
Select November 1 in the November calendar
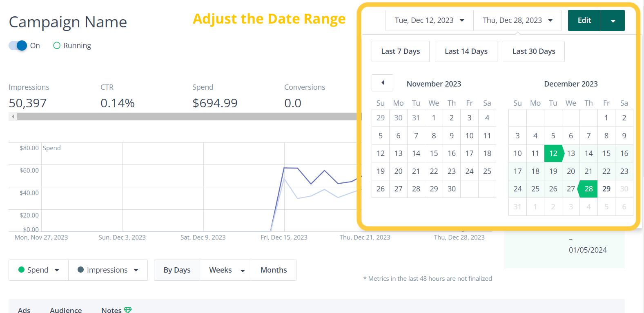[x=434, y=118]
